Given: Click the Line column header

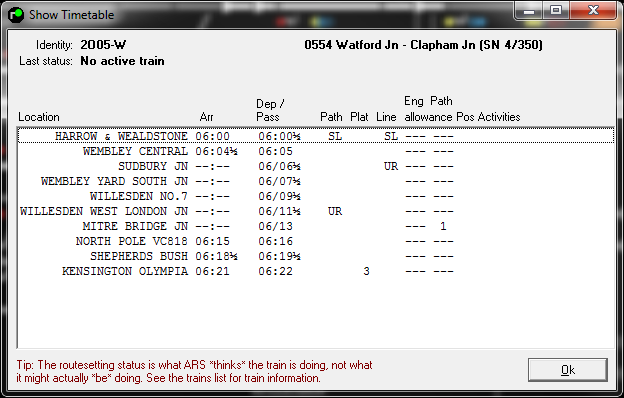Looking at the screenshot, I should click(386, 117).
